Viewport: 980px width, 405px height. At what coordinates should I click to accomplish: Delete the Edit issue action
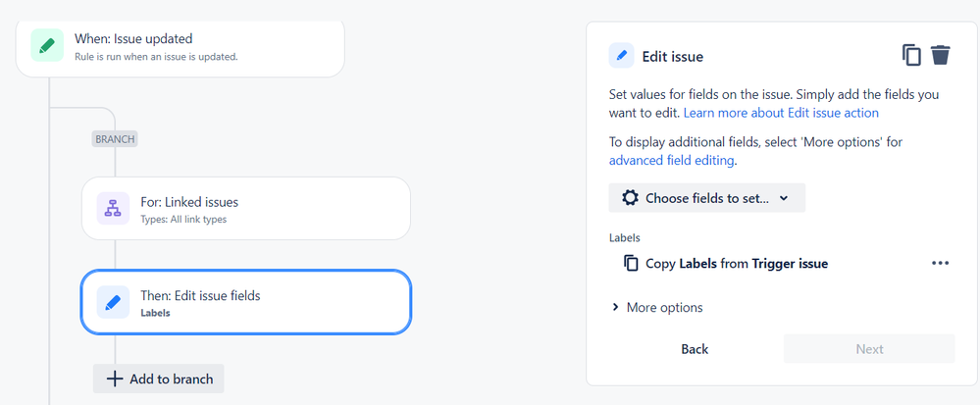point(941,55)
